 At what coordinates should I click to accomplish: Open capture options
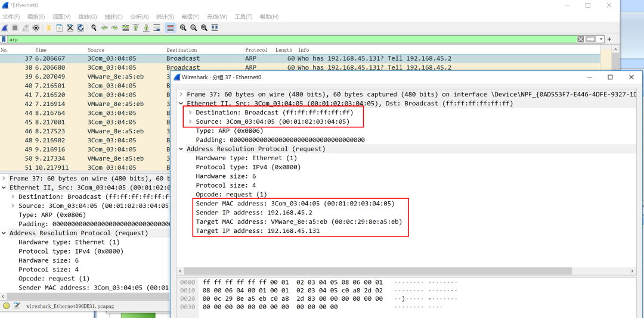36,27
